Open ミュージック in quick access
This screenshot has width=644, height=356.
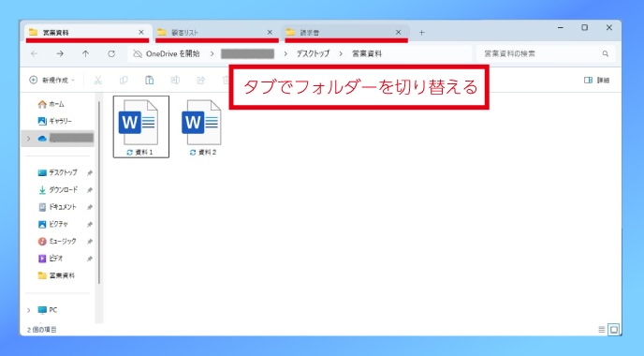57,242
